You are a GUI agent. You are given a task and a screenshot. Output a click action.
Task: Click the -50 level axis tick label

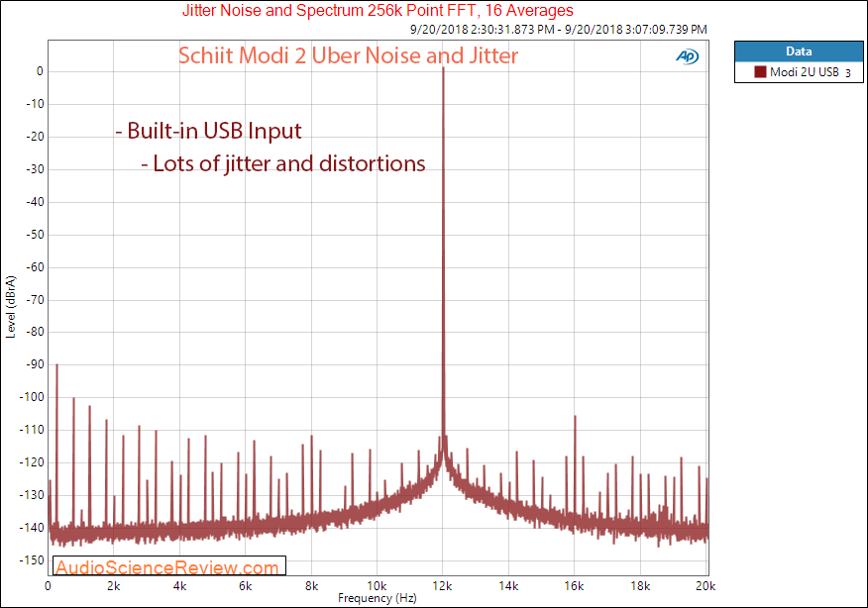coord(35,235)
